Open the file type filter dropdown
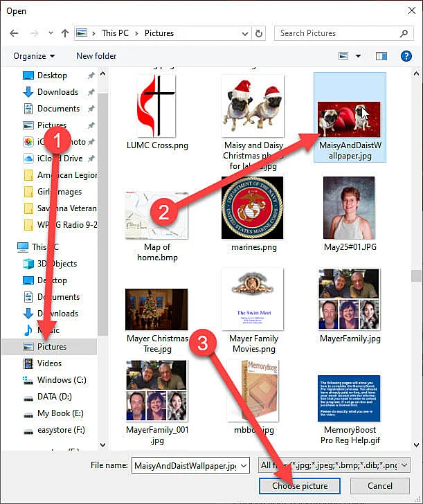This screenshot has width=423, height=504. [334, 465]
